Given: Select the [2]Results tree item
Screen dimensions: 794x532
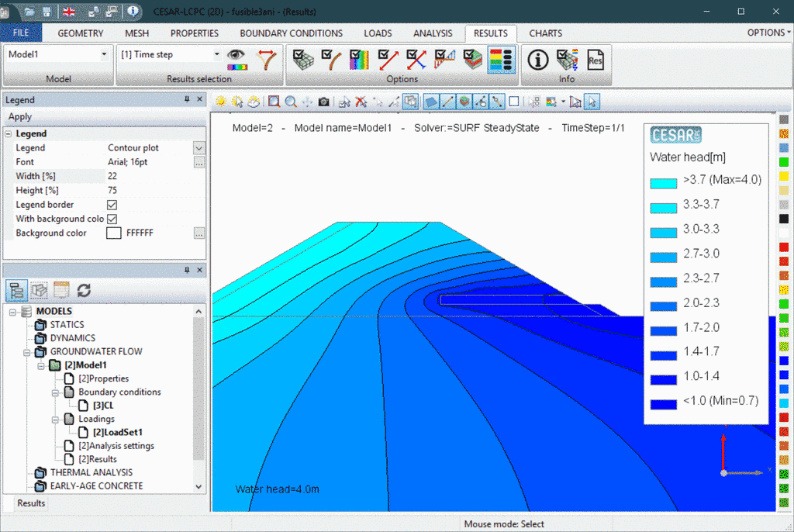Looking at the screenshot, I should 97,460.
